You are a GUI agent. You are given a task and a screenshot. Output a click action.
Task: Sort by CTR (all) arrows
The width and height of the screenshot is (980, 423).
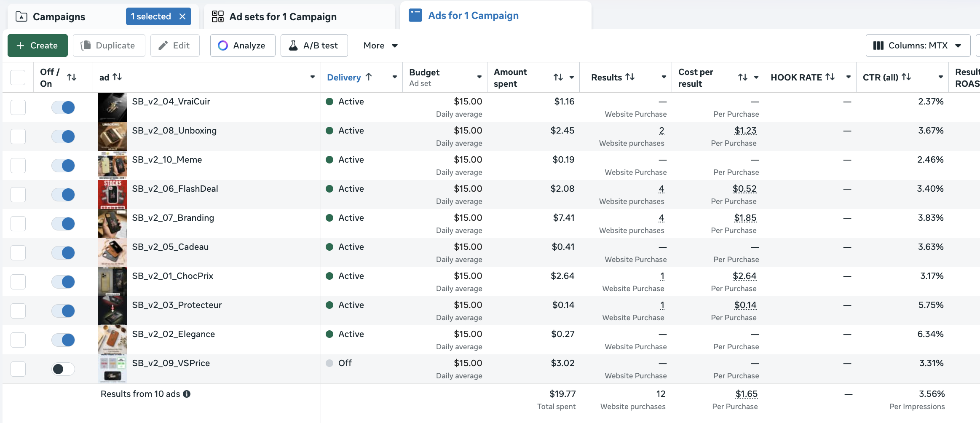[x=906, y=77]
